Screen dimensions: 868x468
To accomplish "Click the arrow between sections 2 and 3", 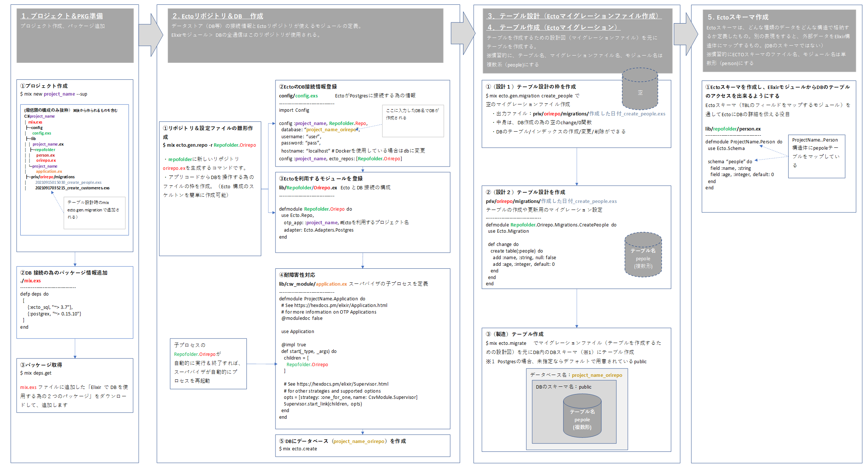I will [463, 33].
